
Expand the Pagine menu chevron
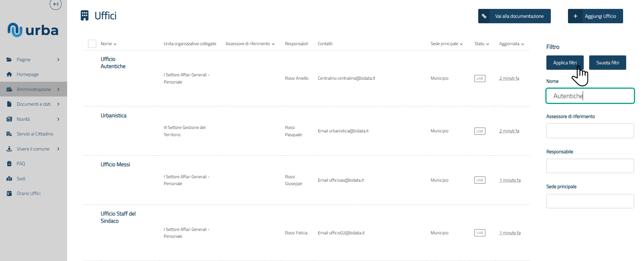pyautogui.click(x=59, y=60)
